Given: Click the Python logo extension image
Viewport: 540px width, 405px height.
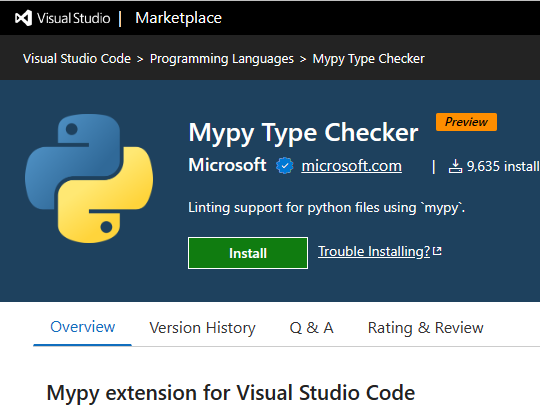Looking at the screenshot, I should point(89,178).
